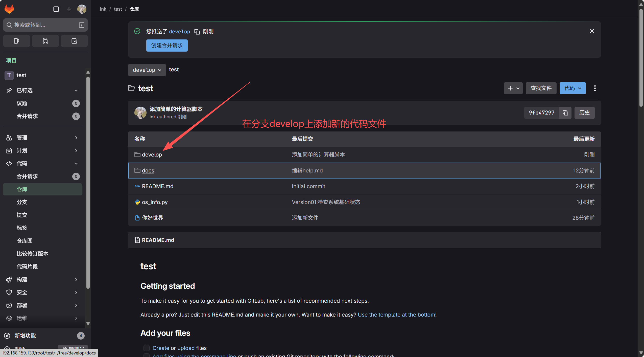Screen dimensions: 644x357
Task: Click the create new plus icon
Action: point(69,9)
